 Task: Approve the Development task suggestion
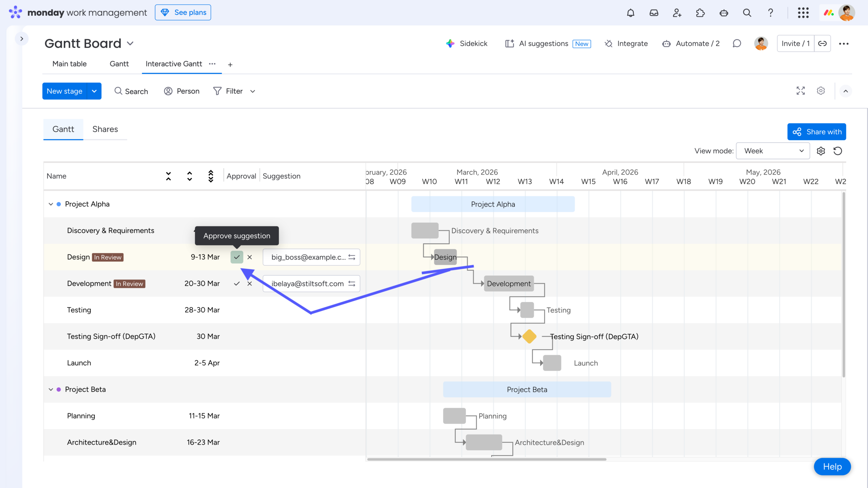(237, 284)
